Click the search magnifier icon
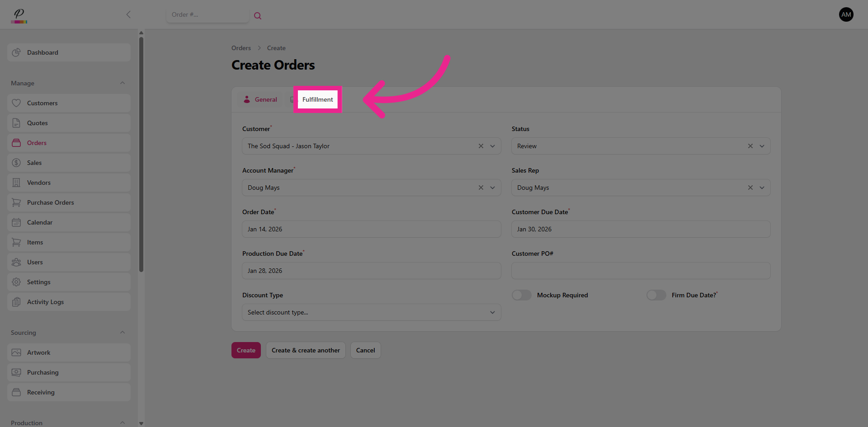 click(258, 15)
